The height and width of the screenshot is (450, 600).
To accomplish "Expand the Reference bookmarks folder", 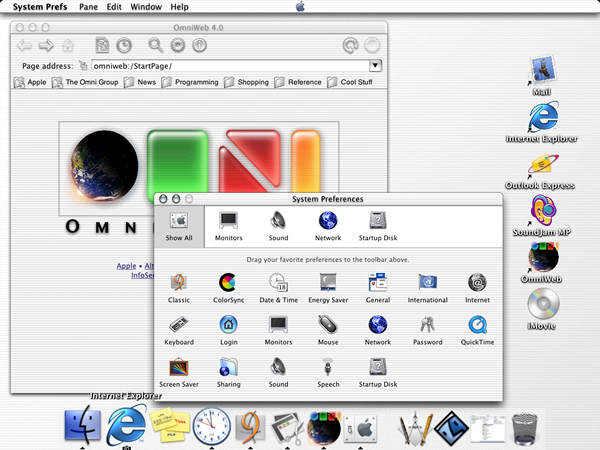I will (x=305, y=82).
